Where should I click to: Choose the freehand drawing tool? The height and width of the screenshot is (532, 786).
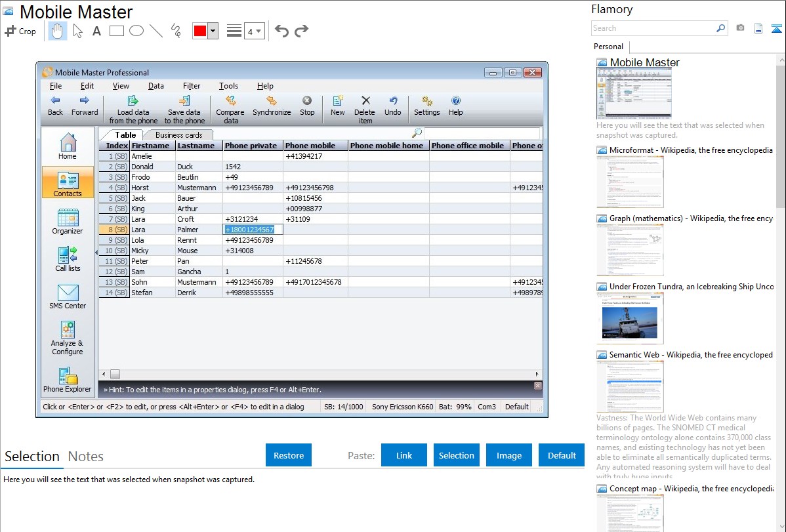point(176,31)
